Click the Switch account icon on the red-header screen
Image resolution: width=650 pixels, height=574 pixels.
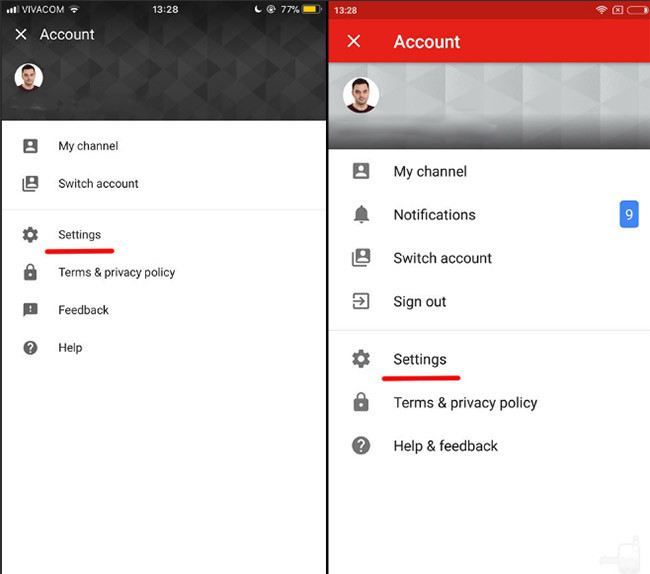(361, 258)
